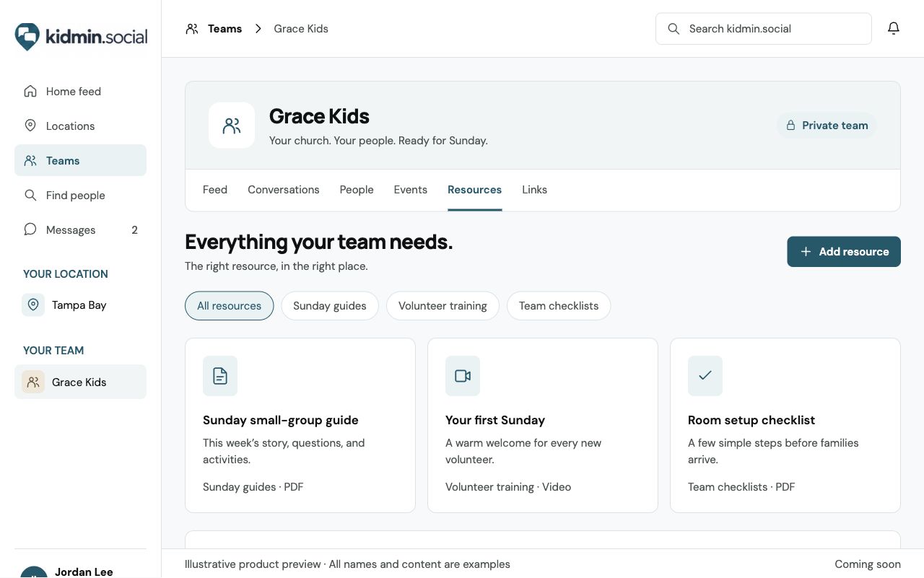Viewport: 924px width, 578px height.
Task: Open Find people in sidebar
Action: click(x=80, y=196)
